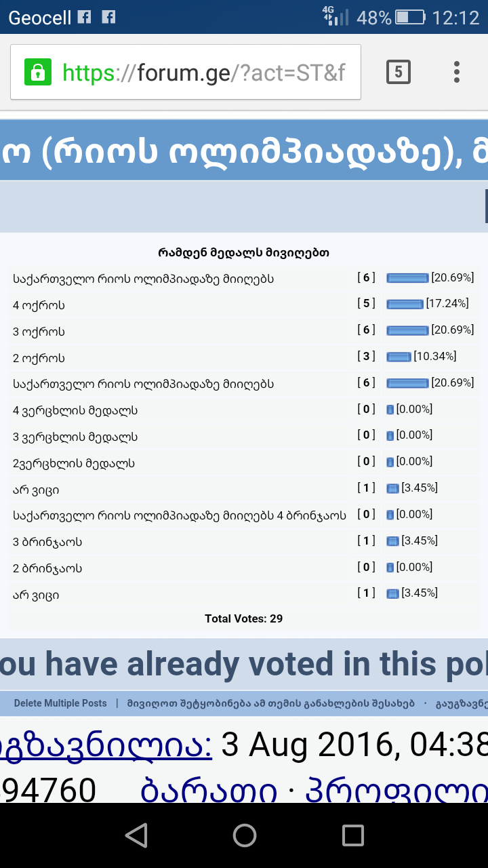Image resolution: width=488 pixels, height=868 pixels.
Task: Click the 17.24% poll result bar
Action: (405, 304)
